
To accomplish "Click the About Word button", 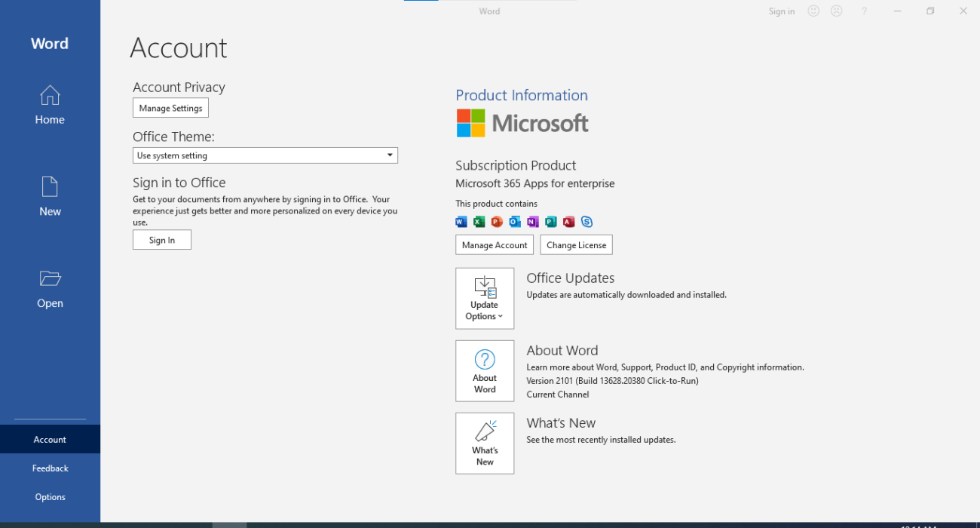I will pos(485,371).
